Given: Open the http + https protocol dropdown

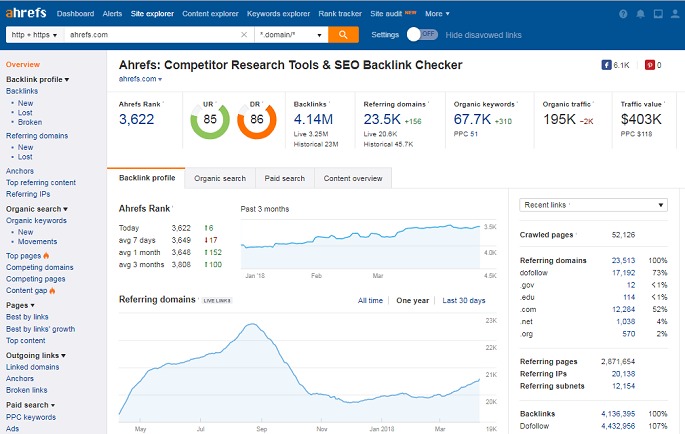Looking at the screenshot, I should [x=35, y=35].
